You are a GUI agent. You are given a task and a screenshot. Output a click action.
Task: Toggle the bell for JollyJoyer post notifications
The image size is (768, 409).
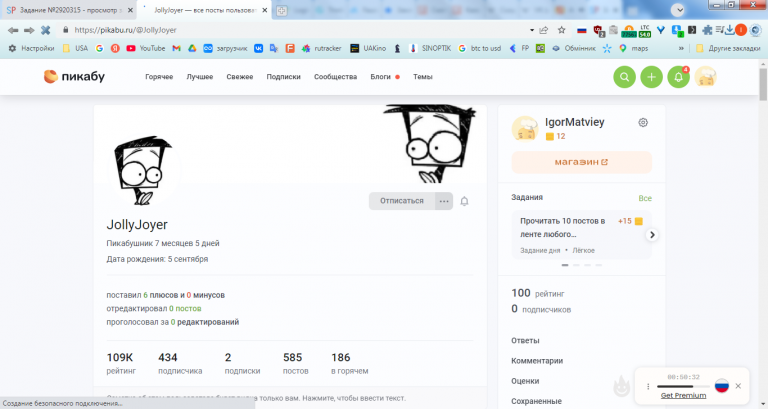coord(464,201)
